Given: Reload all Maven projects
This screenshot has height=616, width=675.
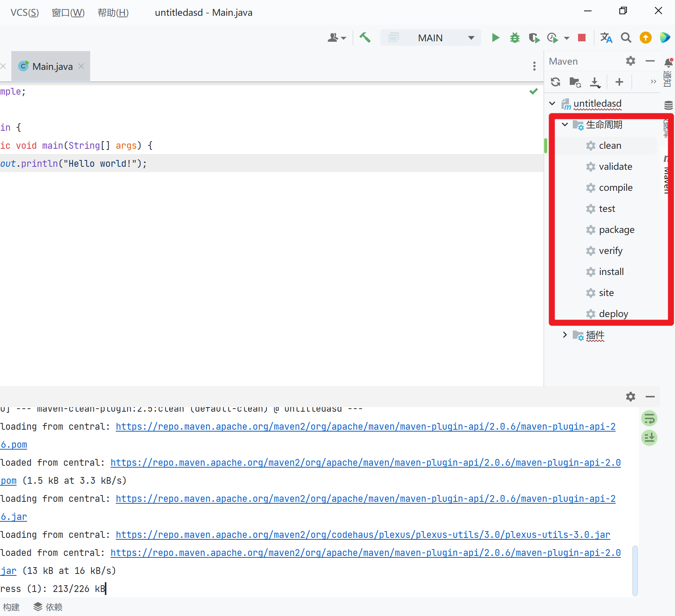Looking at the screenshot, I should pos(555,82).
